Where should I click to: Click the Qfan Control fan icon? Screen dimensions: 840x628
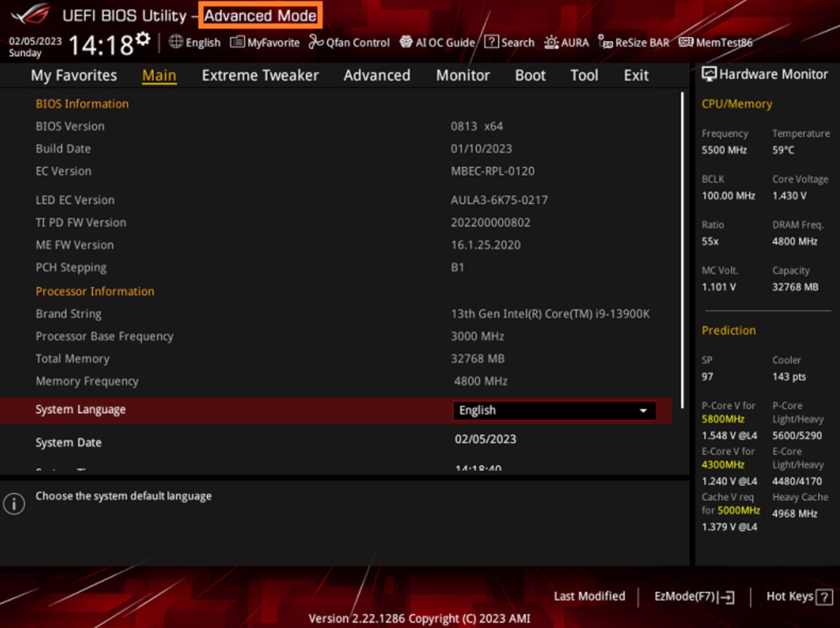tap(316, 42)
